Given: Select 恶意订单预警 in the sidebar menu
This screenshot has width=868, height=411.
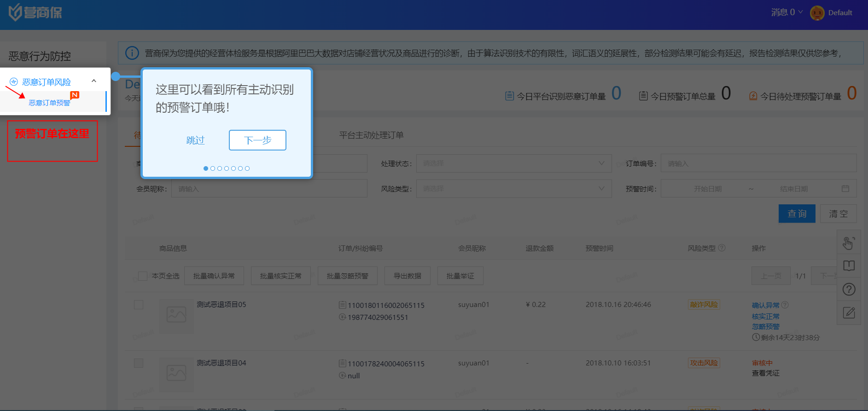Looking at the screenshot, I should coord(49,103).
